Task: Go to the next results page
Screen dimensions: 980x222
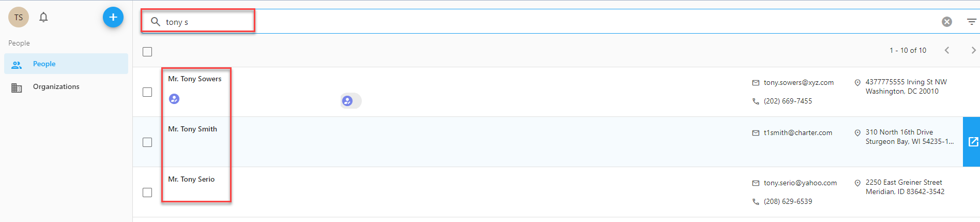Action: pyautogui.click(x=973, y=50)
